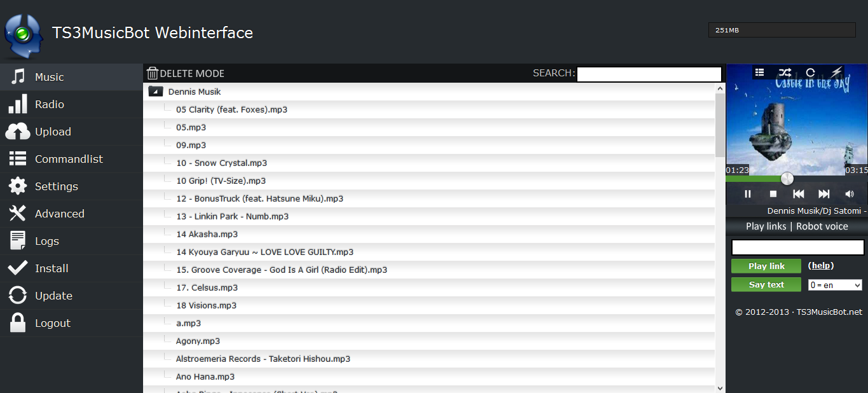This screenshot has height=393, width=868.
Task: Open the playlist view icon
Action: 759,72
